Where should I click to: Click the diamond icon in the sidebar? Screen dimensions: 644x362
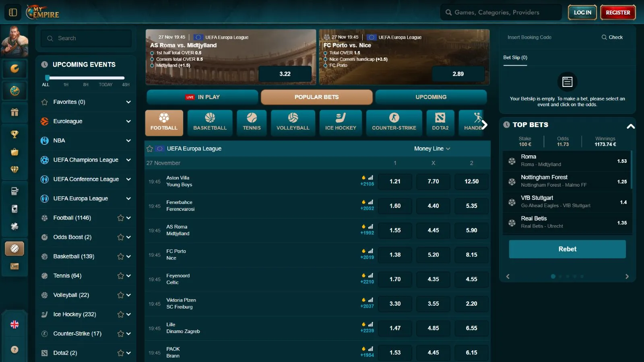14,170
